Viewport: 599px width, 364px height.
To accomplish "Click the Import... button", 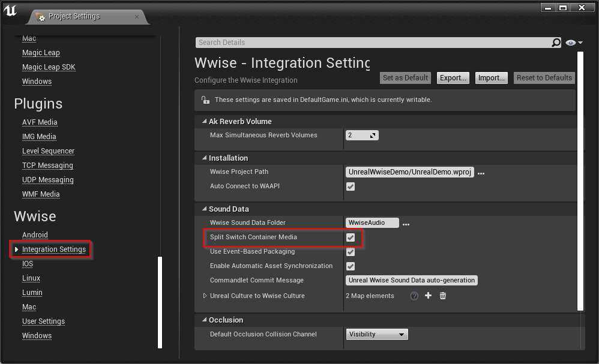I will click(492, 78).
